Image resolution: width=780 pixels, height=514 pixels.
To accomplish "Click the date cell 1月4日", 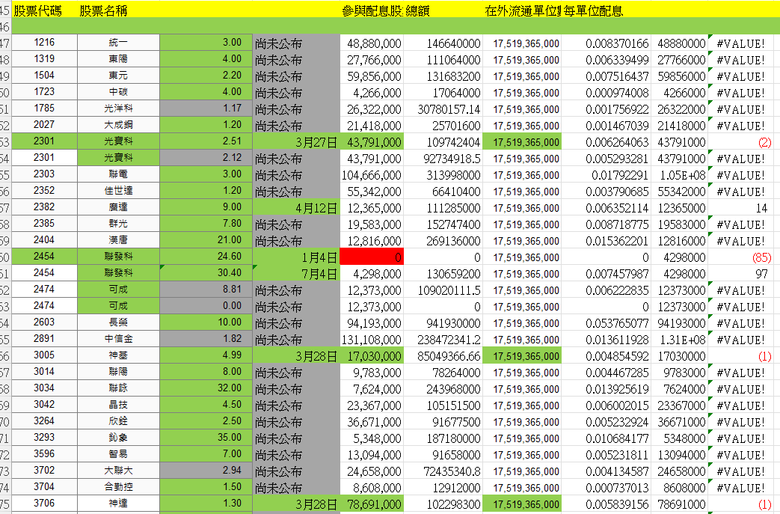I will click(296, 257).
